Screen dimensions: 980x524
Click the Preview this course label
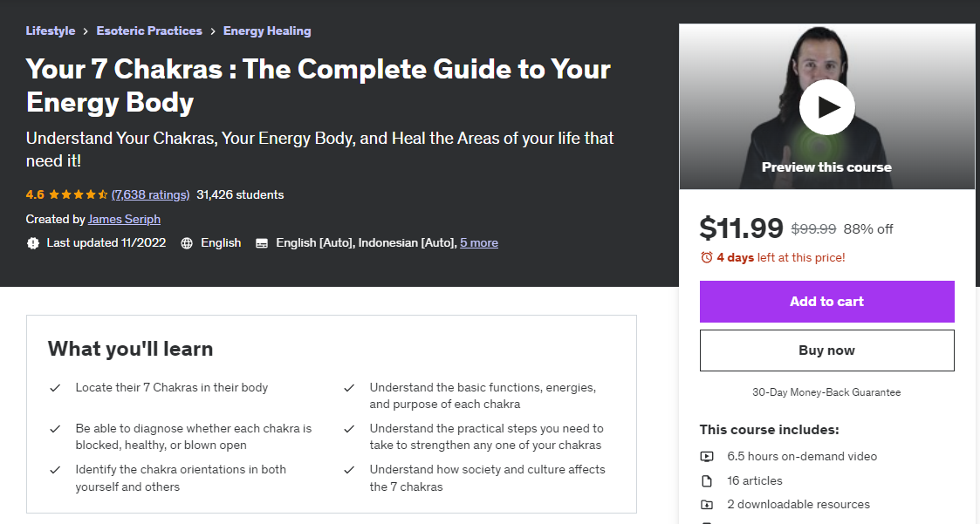click(x=826, y=167)
